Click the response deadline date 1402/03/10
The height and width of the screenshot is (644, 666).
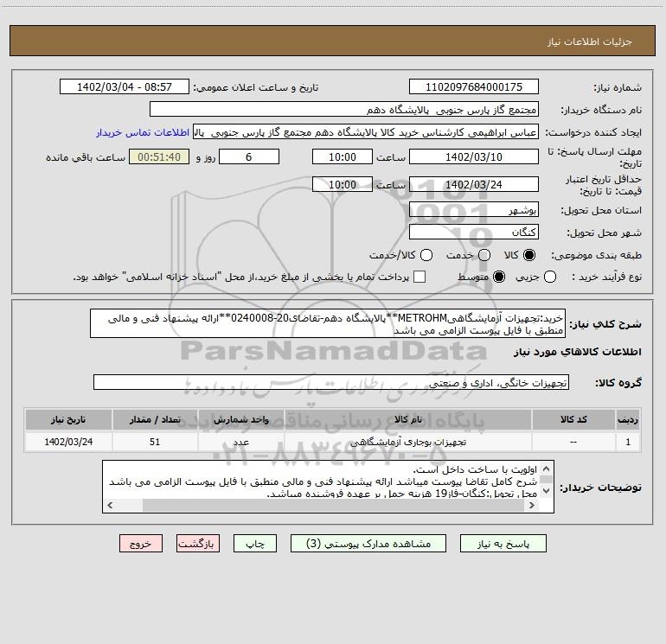(474, 156)
